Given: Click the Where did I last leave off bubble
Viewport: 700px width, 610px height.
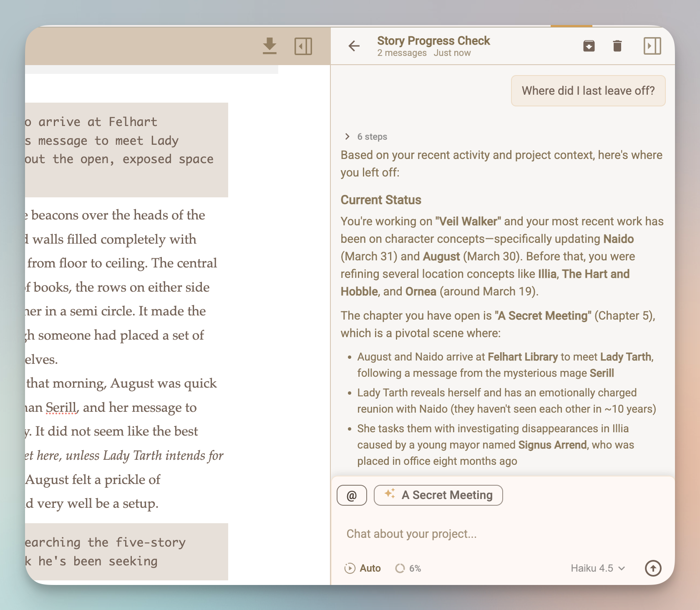Looking at the screenshot, I should point(588,91).
